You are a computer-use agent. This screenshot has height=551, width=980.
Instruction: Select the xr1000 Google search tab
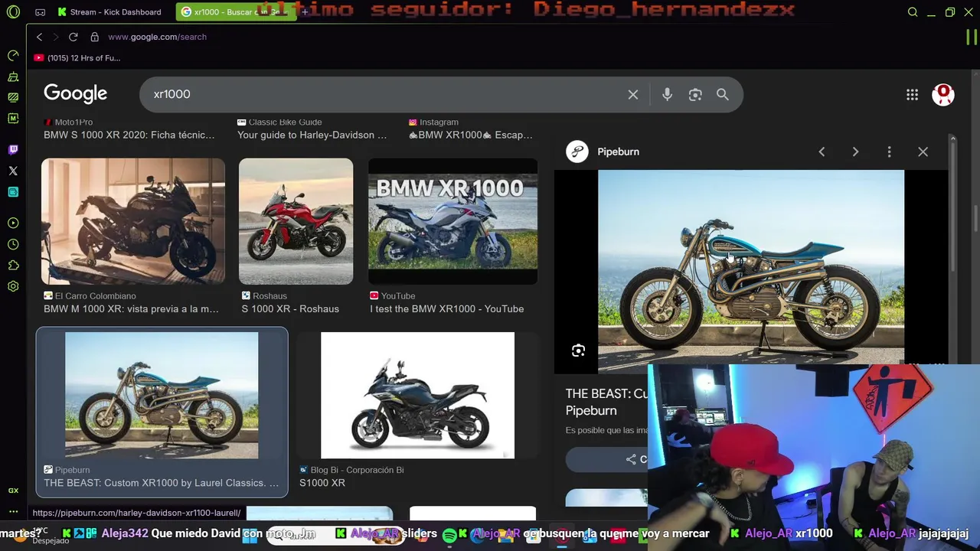coord(235,12)
